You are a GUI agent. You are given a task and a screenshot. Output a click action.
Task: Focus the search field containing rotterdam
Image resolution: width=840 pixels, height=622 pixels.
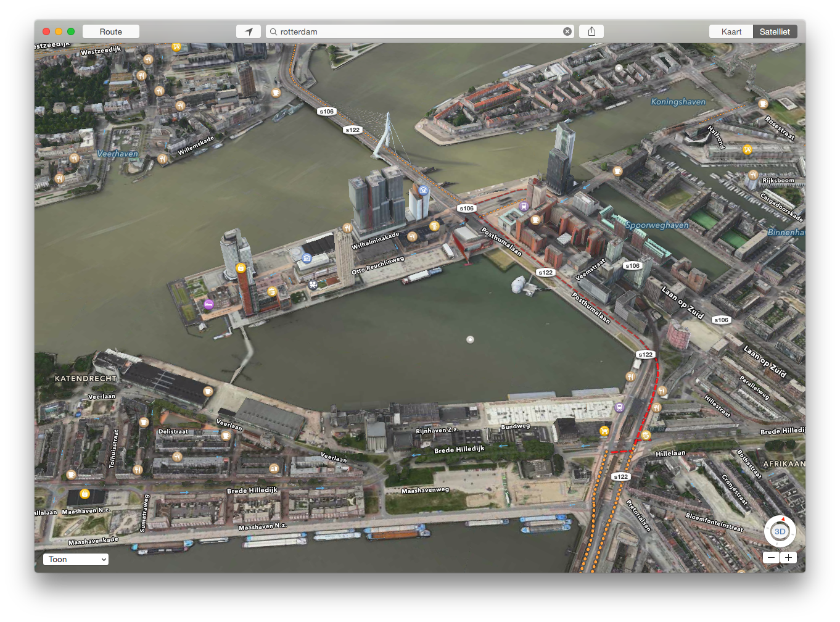[x=419, y=31]
